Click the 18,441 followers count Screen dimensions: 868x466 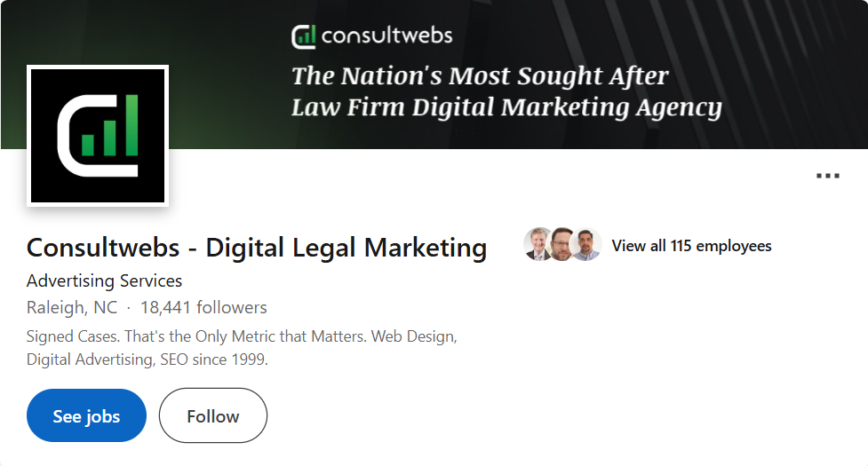[203, 308]
